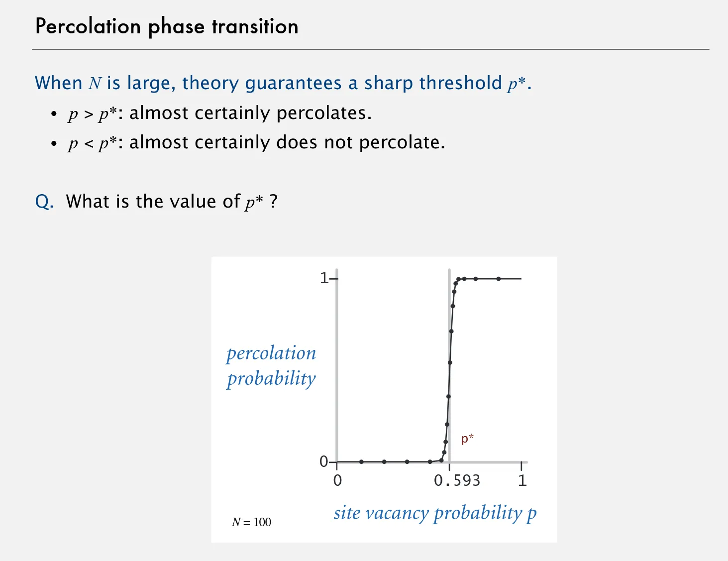Image resolution: width=728 pixels, height=561 pixels.
Task: Click the red p* label on graph
Action: (x=467, y=439)
